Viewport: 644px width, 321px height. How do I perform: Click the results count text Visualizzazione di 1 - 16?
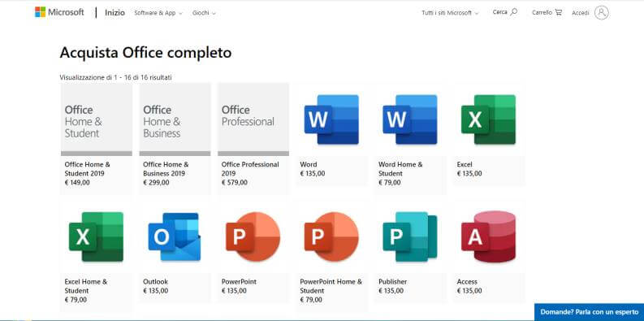[116, 77]
